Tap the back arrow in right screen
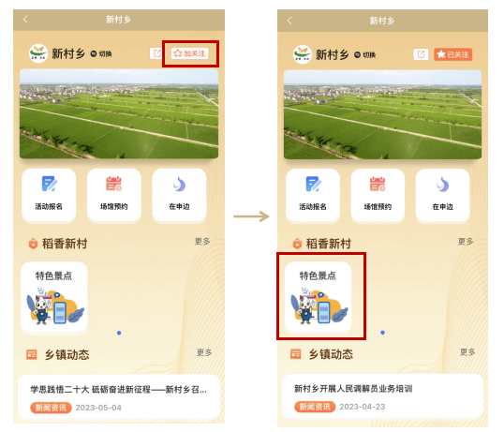 [x=289, y=21]
